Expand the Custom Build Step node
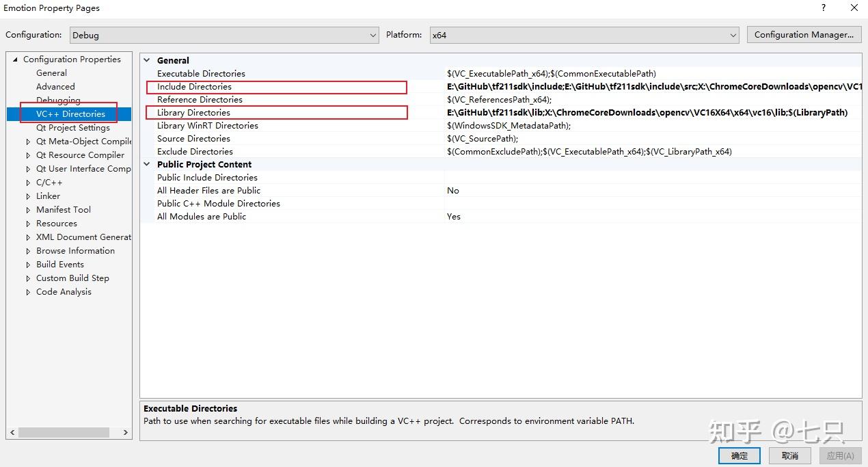The height and width of the screenshot is (467, 868). 27,278
